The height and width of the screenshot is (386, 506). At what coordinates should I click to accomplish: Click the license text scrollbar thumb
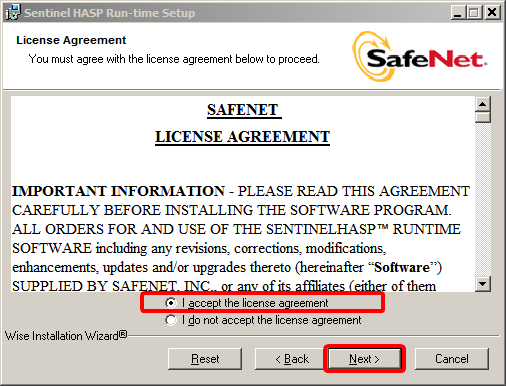[483, 117]
